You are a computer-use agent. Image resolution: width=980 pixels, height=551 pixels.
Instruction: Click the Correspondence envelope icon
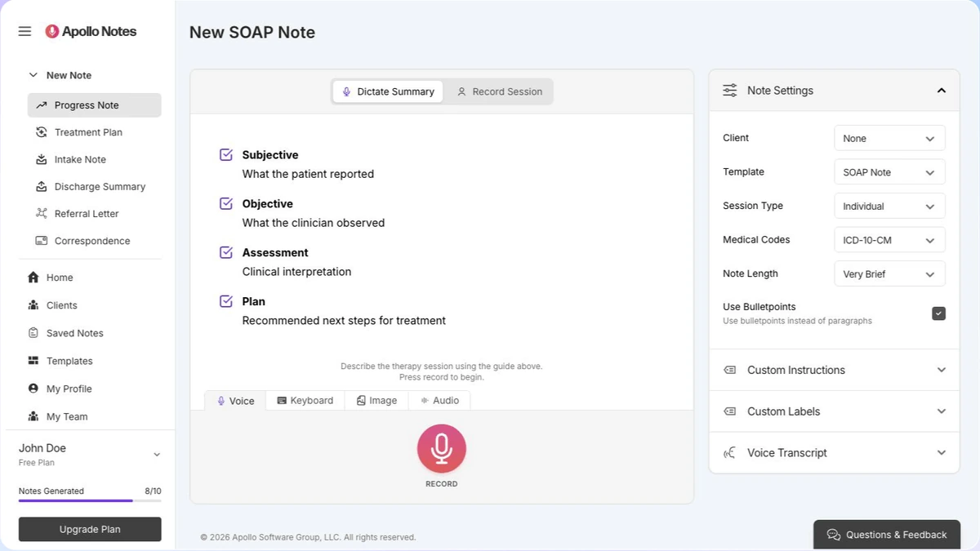point(42,241)
